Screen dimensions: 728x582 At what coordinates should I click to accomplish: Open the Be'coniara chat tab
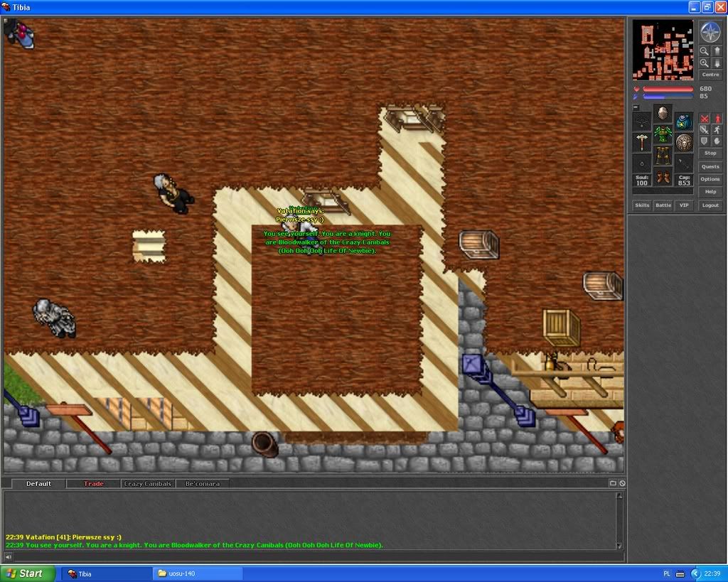[x=203, y=484]
